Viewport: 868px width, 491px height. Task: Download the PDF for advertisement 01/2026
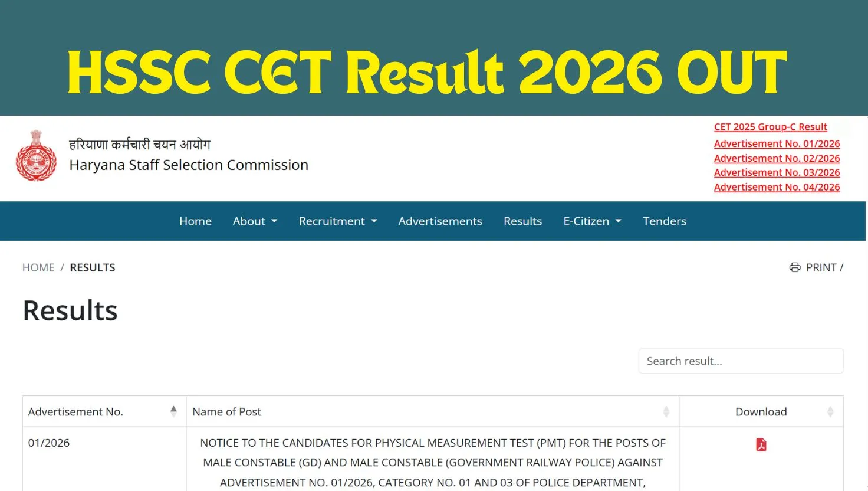click(761, 445)
